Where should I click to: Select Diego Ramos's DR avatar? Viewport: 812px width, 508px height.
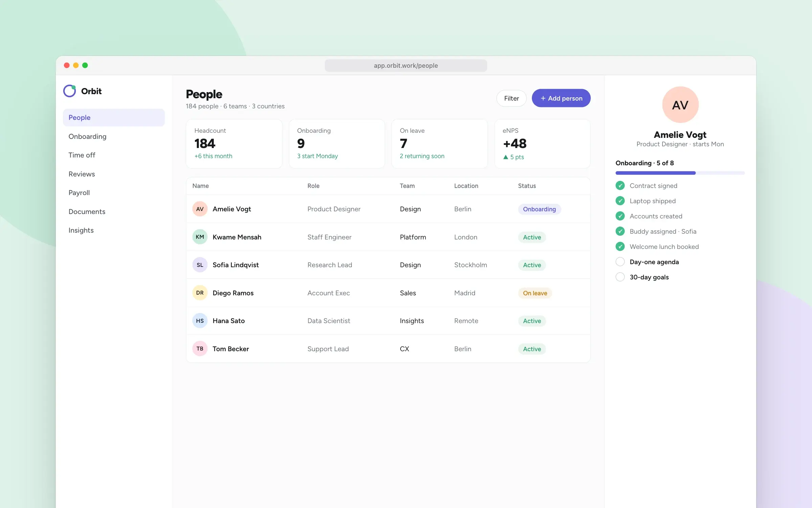click(200, 293)
